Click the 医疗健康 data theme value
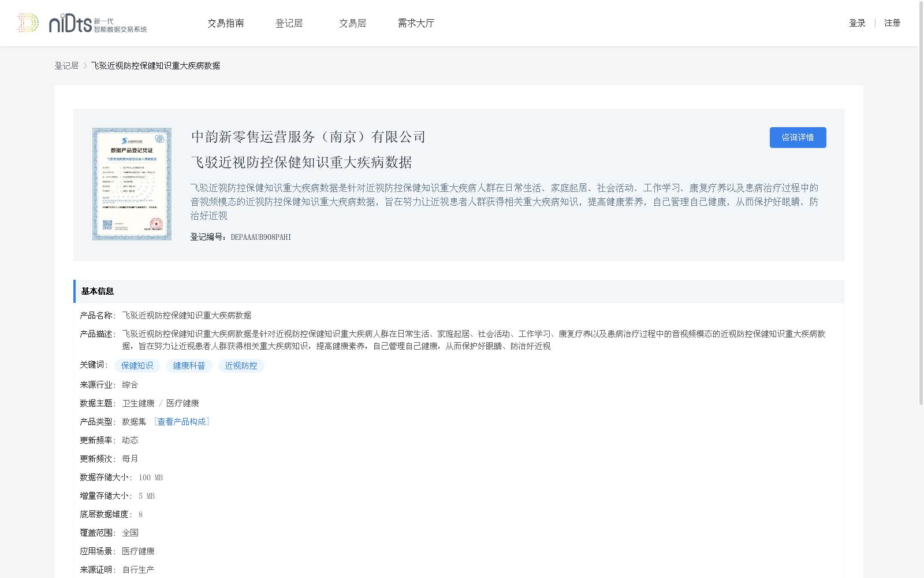 point(182,403)
